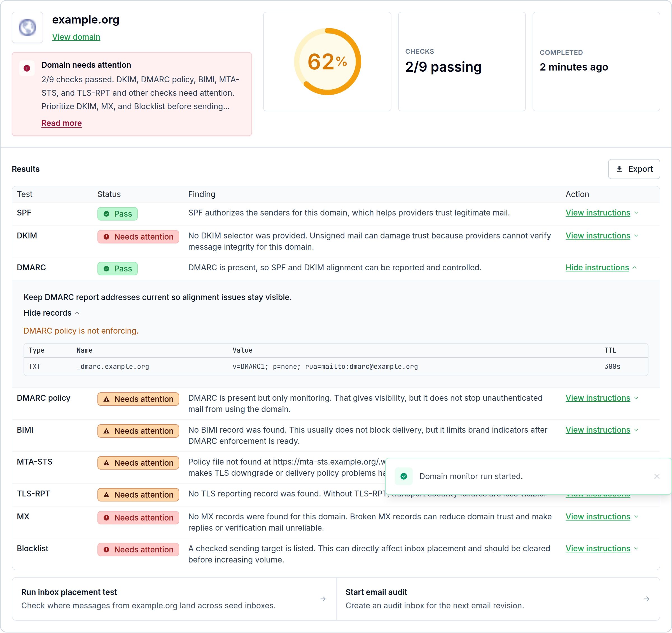Image resolution: width=672 pixels, height=633 pixels.
Task: Click the 300s TTL value
Action: [x=612, y=367]
